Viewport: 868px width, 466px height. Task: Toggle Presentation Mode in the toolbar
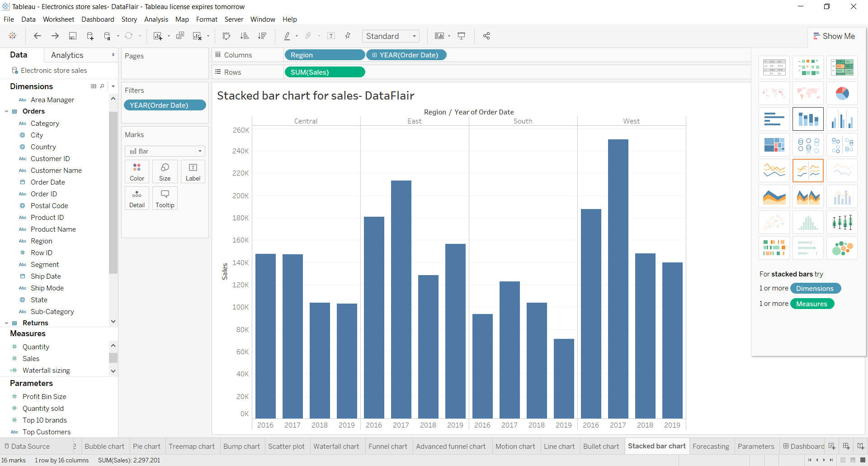tap(462, 36)
